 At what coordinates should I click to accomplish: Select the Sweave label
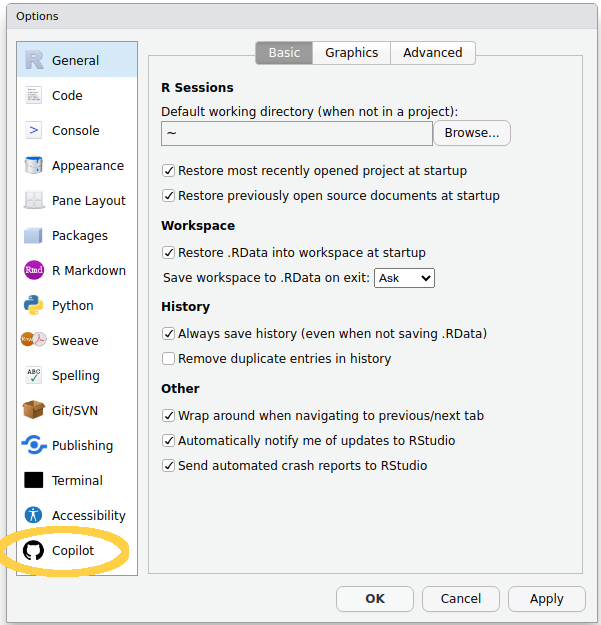point(75,340)
